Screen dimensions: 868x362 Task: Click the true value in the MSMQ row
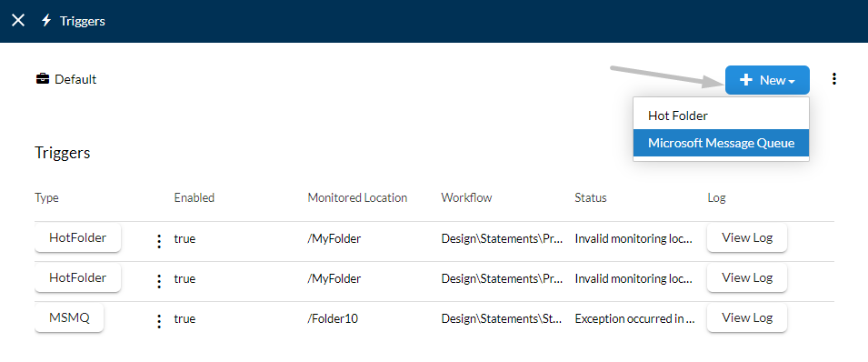click(x=185, y=318)
